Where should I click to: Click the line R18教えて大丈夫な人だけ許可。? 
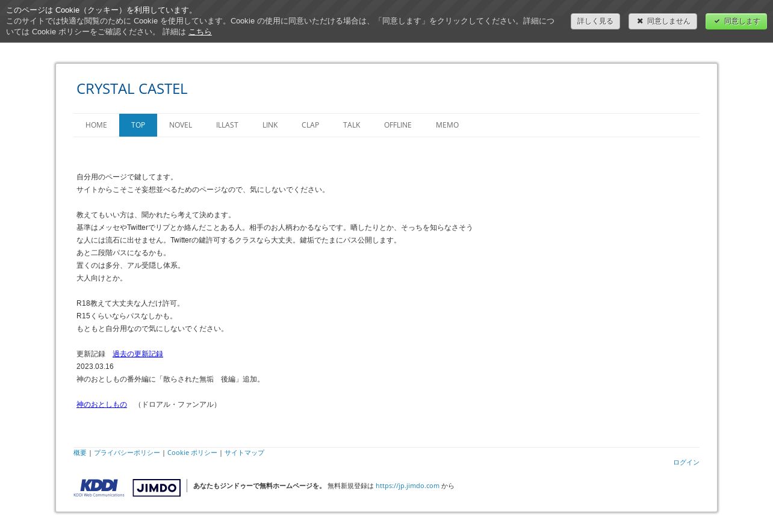(130, 303)
